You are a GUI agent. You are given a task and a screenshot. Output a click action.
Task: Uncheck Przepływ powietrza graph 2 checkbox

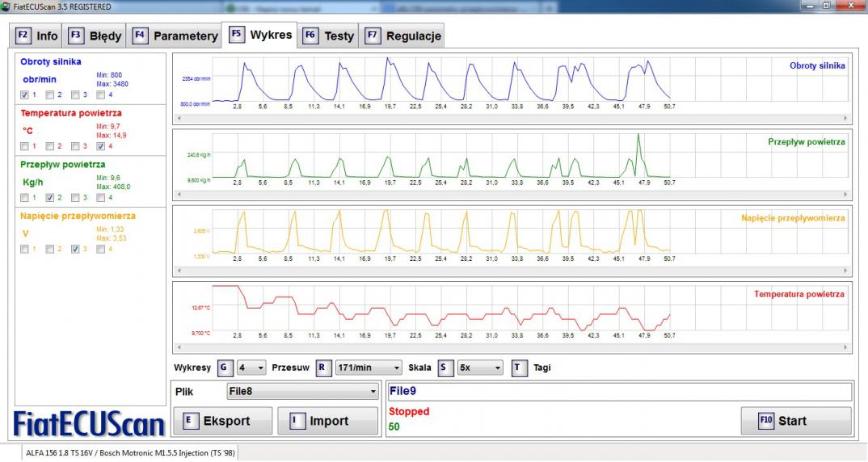(50, 198)
